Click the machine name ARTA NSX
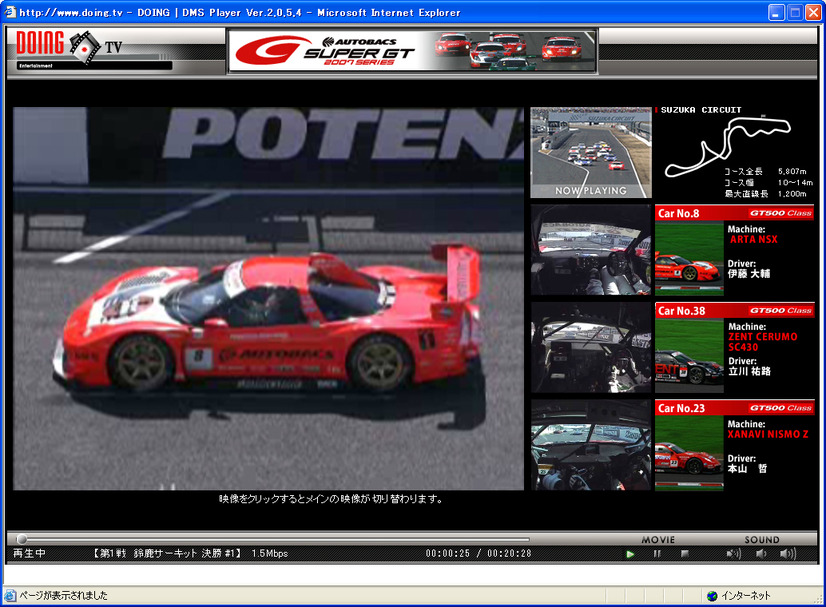The width and height of the screenshot is (826, 607). click(754, 239)
